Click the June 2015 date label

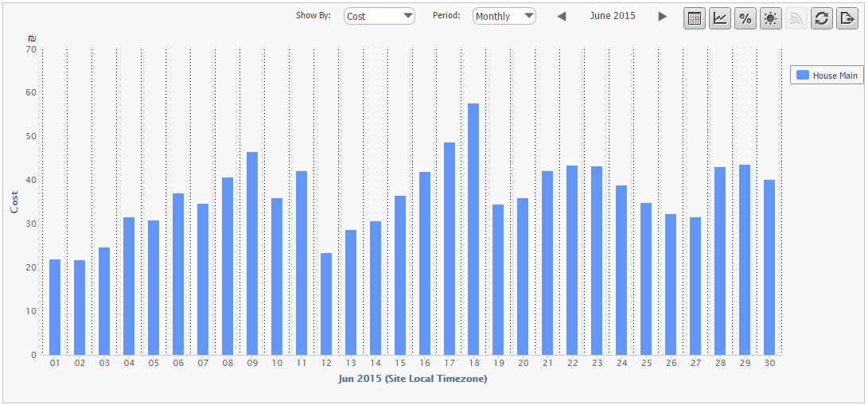[613, 16]
